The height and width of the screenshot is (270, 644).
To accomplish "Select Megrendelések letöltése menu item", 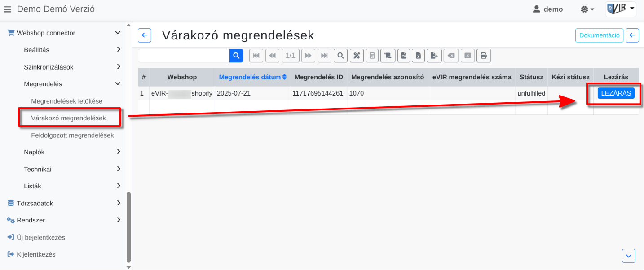I will [x=66, y=101].
